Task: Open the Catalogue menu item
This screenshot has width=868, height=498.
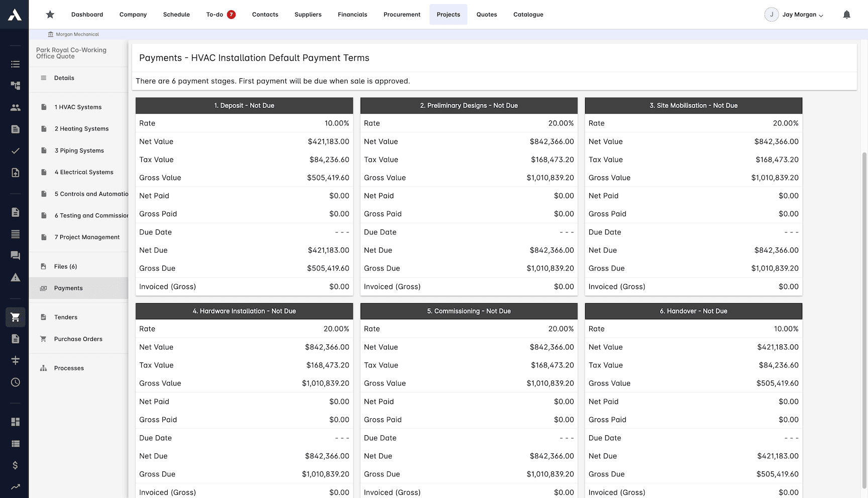Action: [528, 14]
